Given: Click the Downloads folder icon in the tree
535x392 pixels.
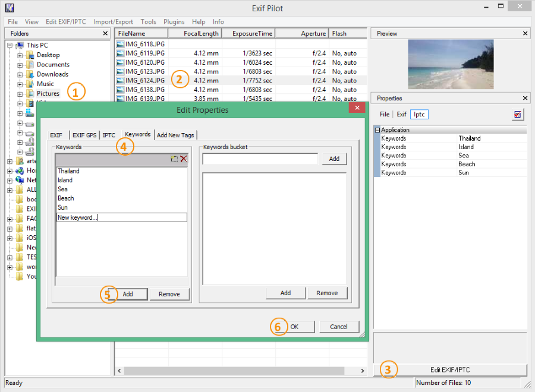Looking at the screenshot, I should (x=30, y=74).
